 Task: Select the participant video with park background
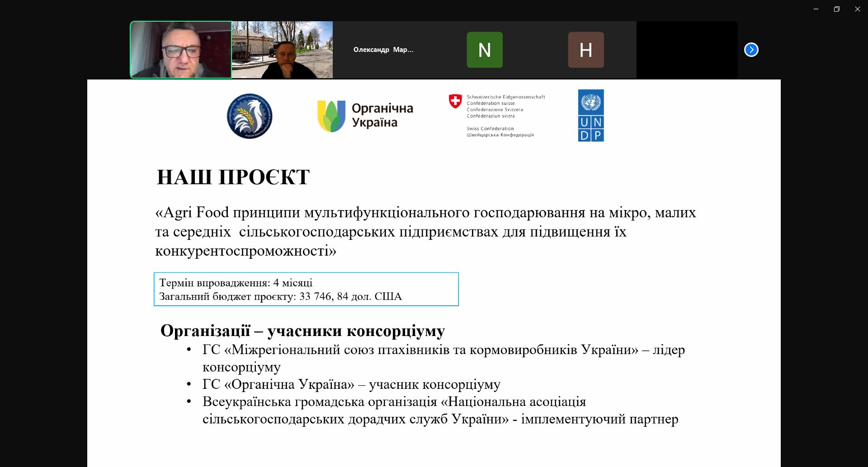pos(282,50)
